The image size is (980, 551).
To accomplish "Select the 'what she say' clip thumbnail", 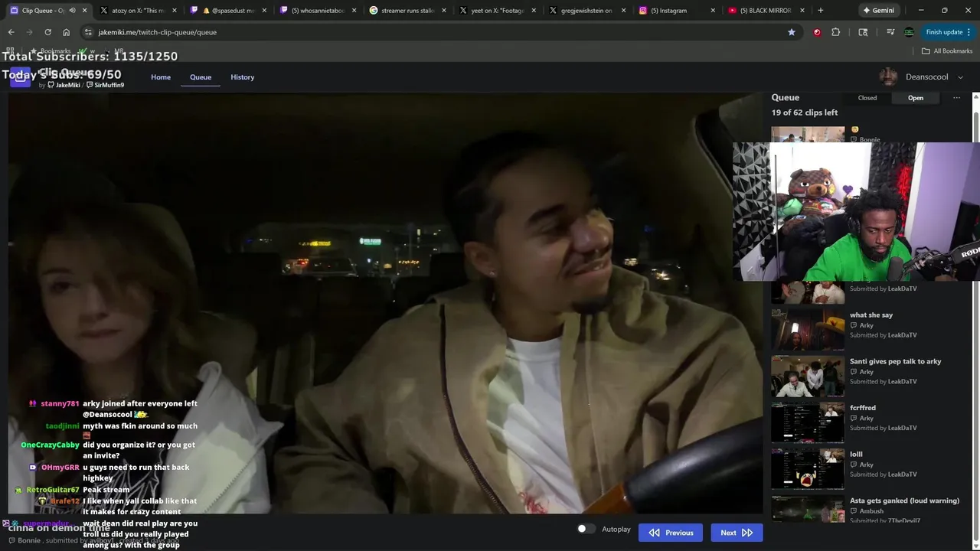I will (x=808, y=328).
